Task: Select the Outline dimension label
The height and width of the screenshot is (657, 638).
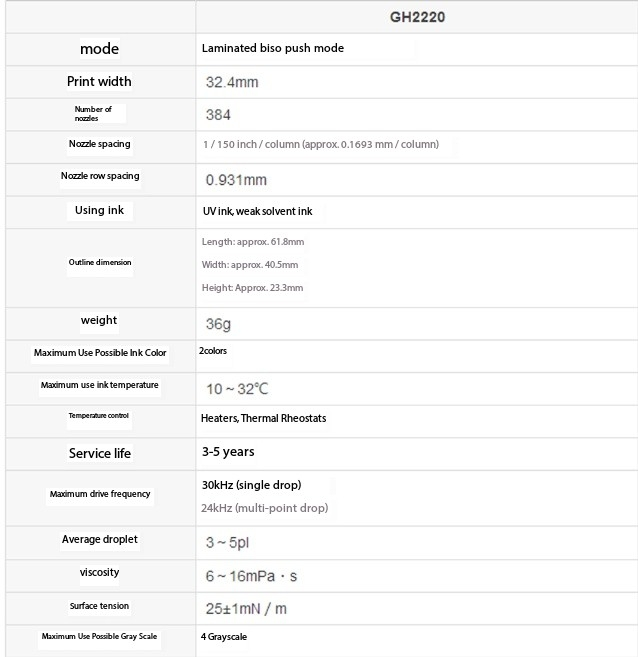Action: coord(100,262)
